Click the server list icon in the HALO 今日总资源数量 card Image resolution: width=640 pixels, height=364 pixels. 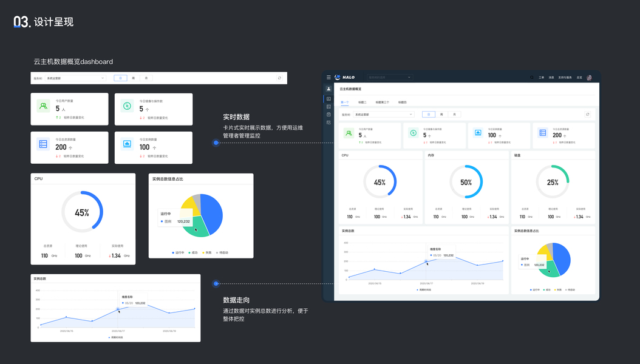click(x=542, y=133)
